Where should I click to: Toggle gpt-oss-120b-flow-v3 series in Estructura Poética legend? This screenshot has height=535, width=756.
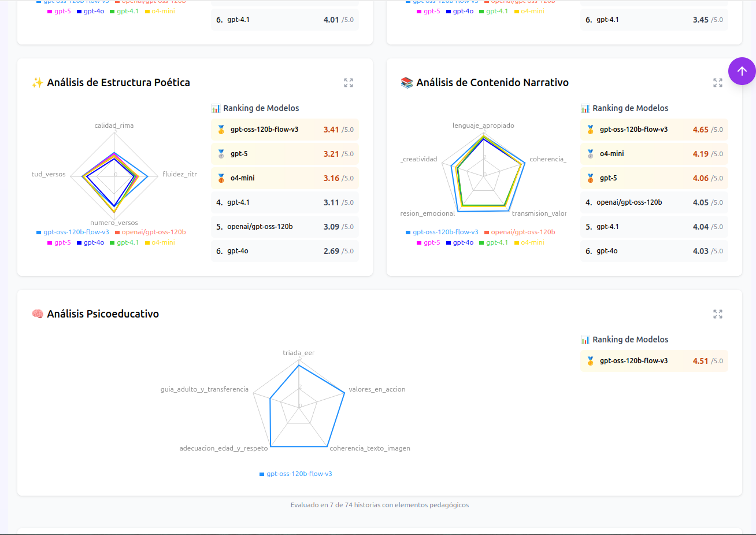73,232
